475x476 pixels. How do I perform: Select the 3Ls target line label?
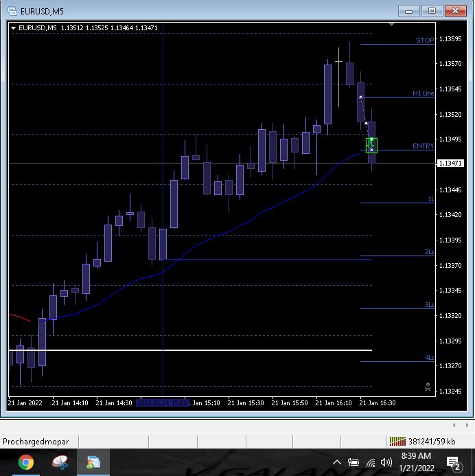click(430, 305)
